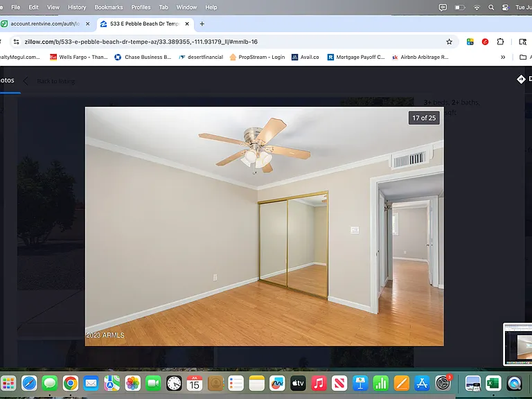The width and height of the screenshot is (532, 399).
Task: Open the Bookmarks menu
Action: tap(109, 7)
